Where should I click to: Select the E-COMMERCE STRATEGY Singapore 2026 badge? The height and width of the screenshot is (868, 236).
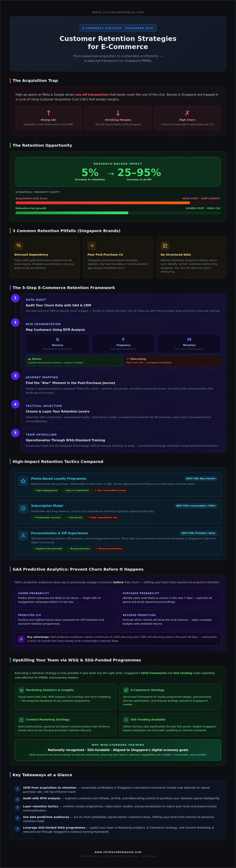(118, 28)
